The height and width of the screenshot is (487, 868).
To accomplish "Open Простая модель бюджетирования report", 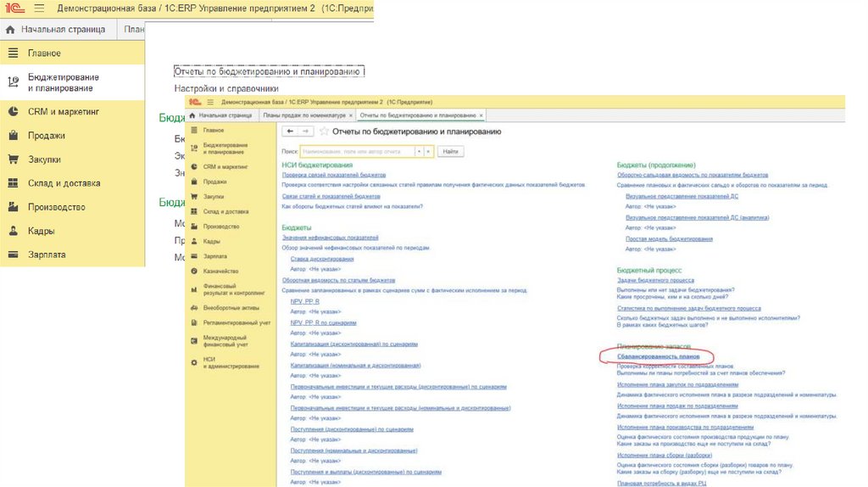I will pyautogui.click(x=670, y=238).
